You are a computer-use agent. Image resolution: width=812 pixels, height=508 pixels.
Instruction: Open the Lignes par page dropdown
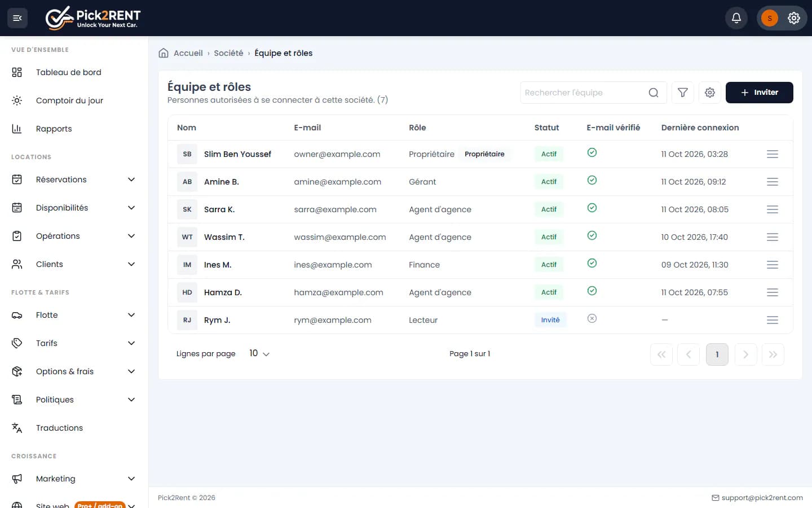pos(259,354)
